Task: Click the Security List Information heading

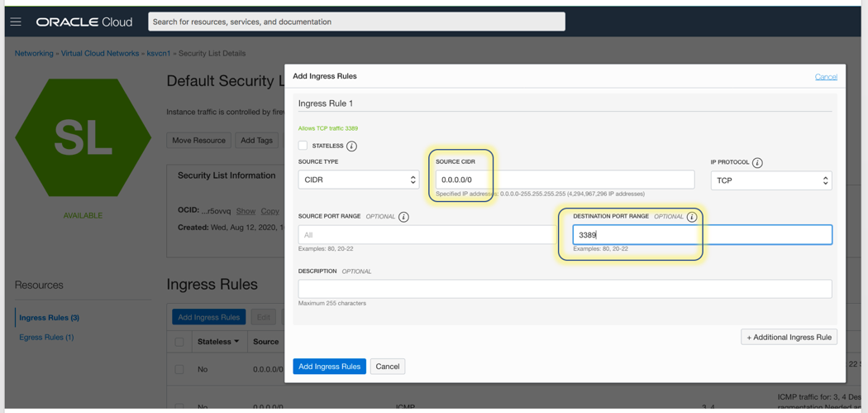Action: pyautogui.click(x=227, y=175)
